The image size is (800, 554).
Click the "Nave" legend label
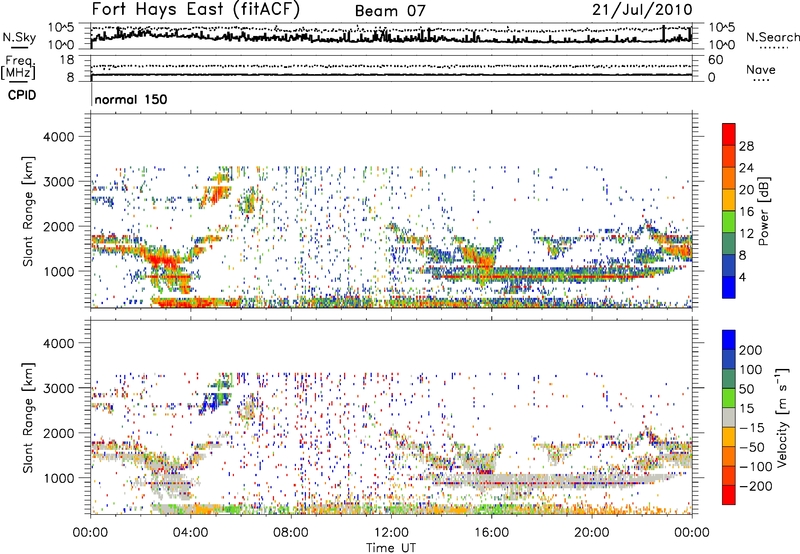pyautogui.click(x=761, y=69)
